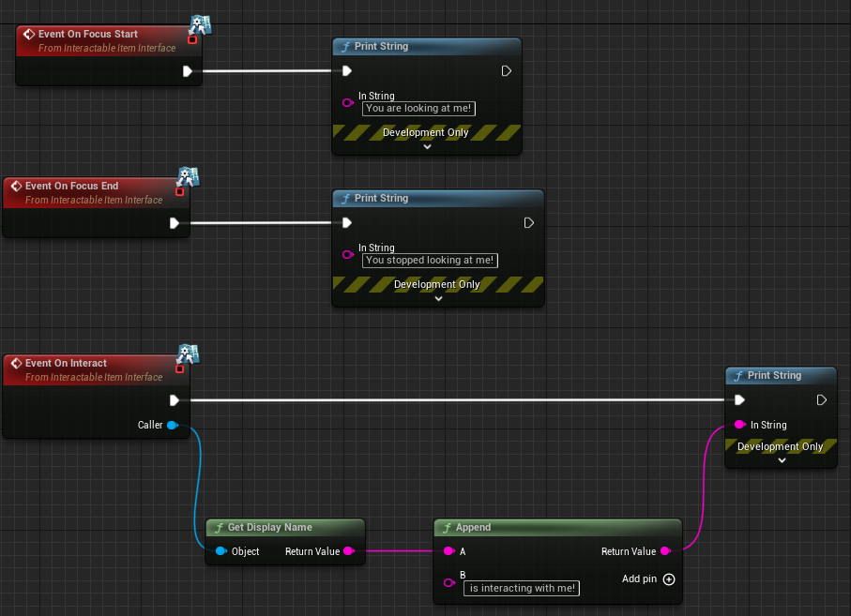Viewport: 851px width, 616px height.
Task: Click the exec output pin of Event On Focus End
Action: pyautogui.click(x=175, y=223)
